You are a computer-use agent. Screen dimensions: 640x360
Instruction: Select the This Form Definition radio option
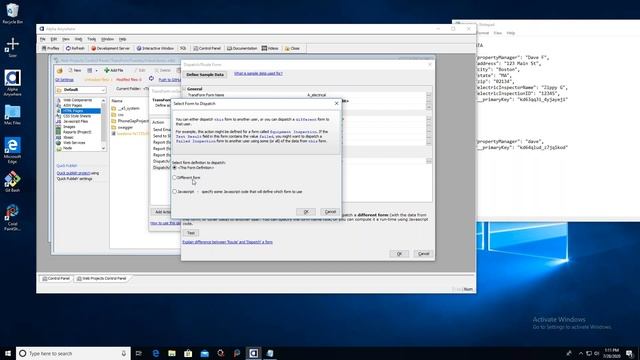click(175, 168)
